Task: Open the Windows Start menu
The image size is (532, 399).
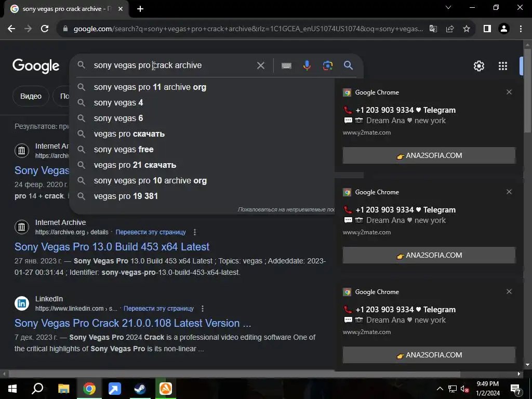Action: point(12,389)
